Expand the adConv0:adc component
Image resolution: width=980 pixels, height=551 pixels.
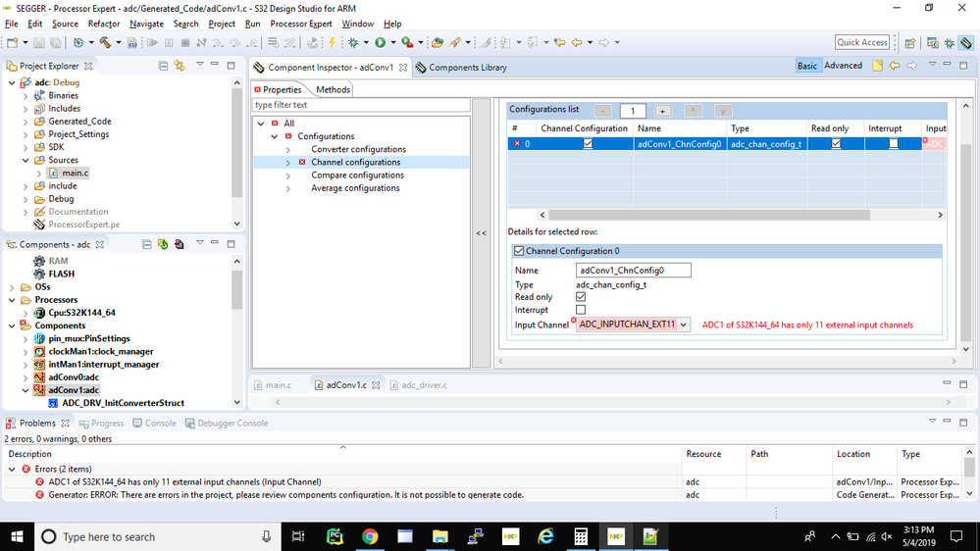(26, 377)
